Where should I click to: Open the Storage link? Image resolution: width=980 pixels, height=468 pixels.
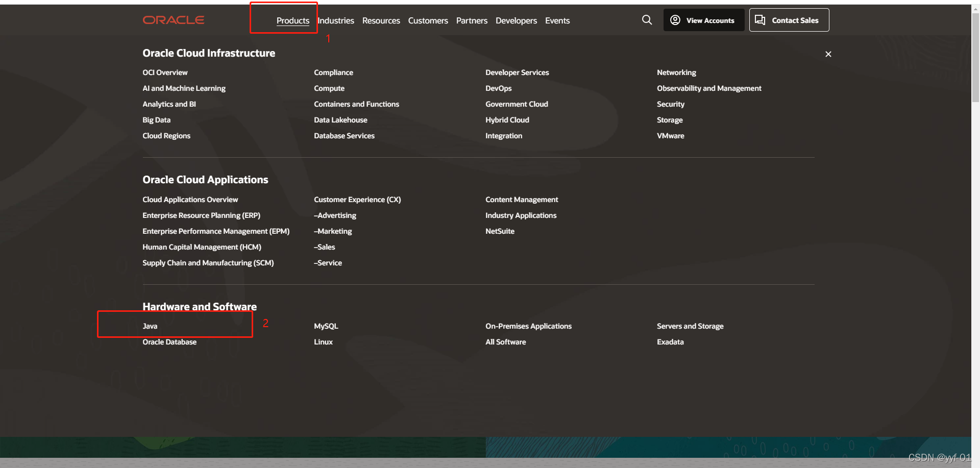point(670,120)
